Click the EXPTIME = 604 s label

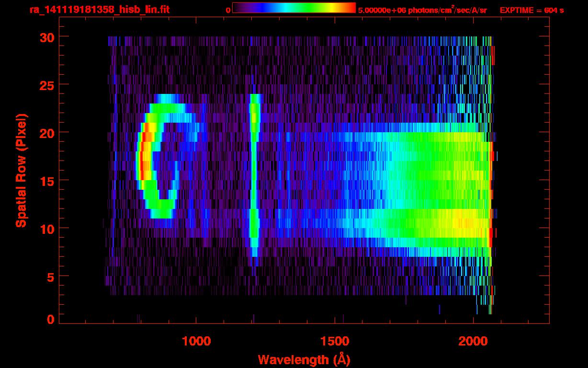click(531, 10)
